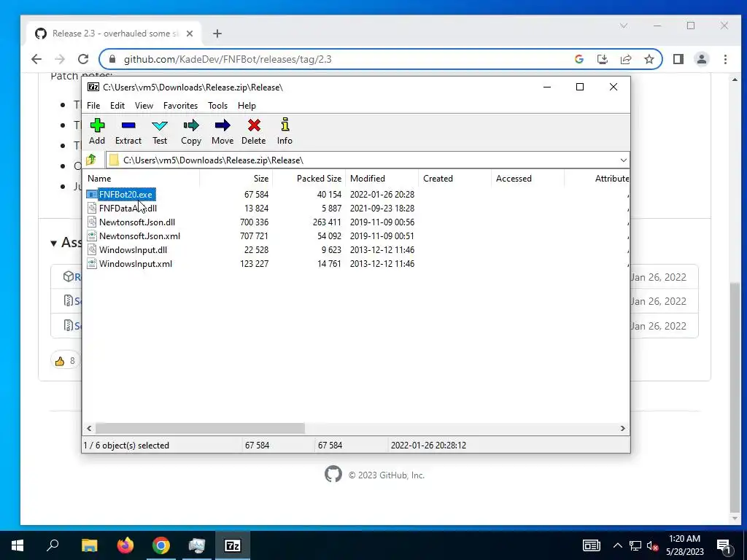747x560 pixels.
Task: Go up one folder level in 7-Zip
Action: pos(91,160)
